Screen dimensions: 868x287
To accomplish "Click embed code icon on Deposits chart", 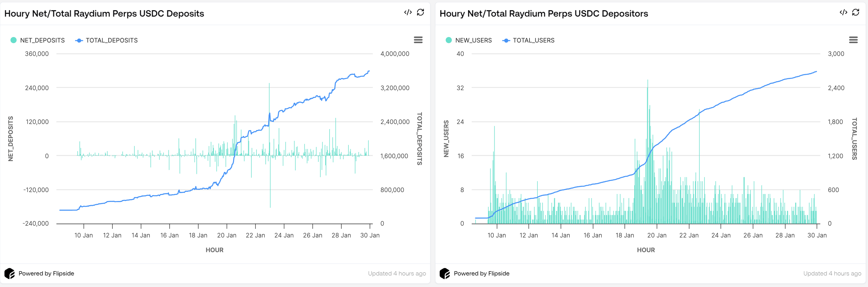I will [x=408, y=12].
